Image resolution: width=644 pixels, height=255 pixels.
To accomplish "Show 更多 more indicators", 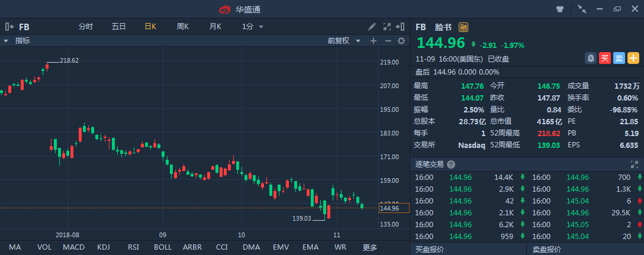I will (370, 247).
